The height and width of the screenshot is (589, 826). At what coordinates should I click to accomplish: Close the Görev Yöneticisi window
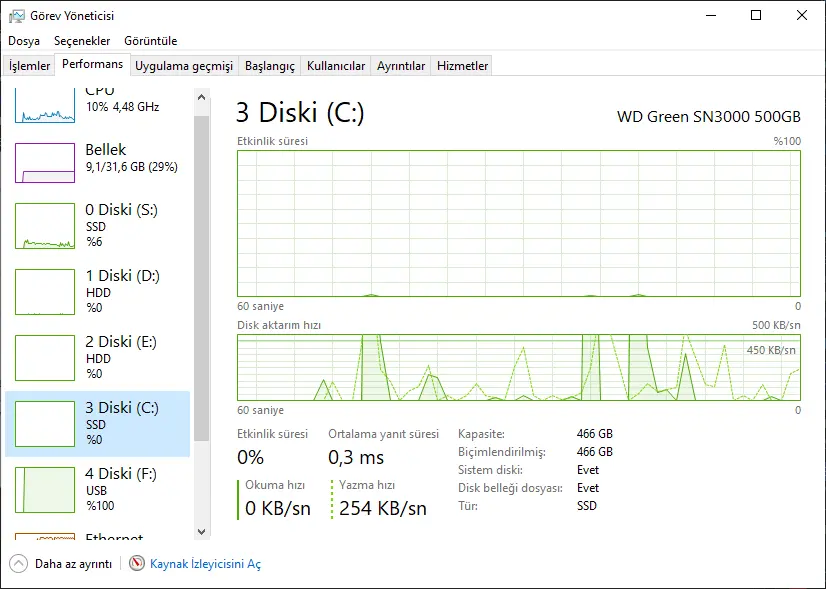802,15
